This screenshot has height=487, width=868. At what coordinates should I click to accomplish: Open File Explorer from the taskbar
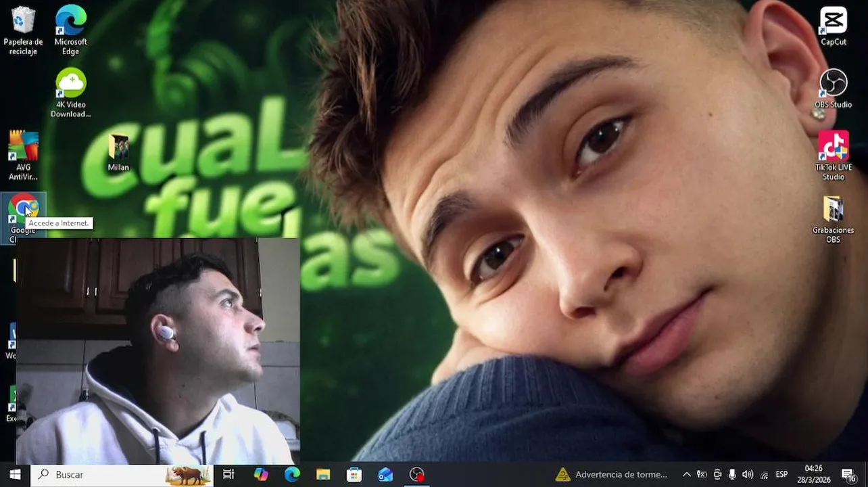[x=323, y=475]
